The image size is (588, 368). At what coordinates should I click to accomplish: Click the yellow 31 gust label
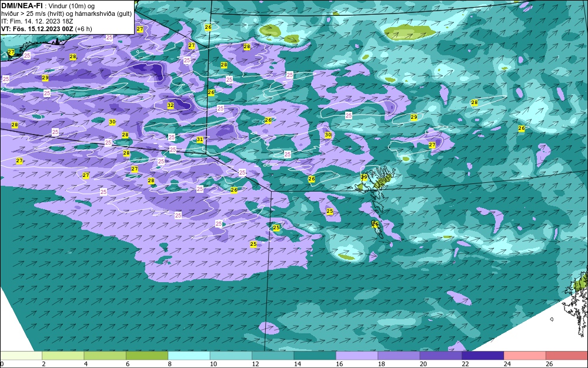pyautogui.click(x=200, y=139)
